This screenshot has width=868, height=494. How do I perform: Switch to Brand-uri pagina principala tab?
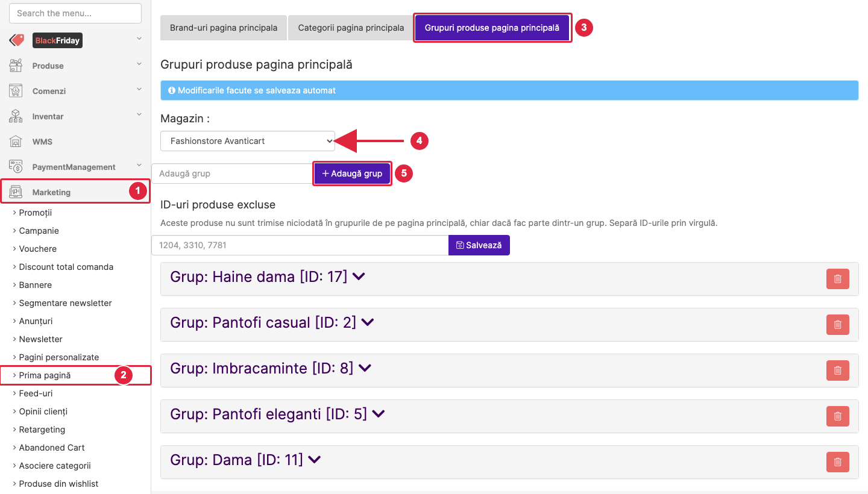click(x=224, y=28)
